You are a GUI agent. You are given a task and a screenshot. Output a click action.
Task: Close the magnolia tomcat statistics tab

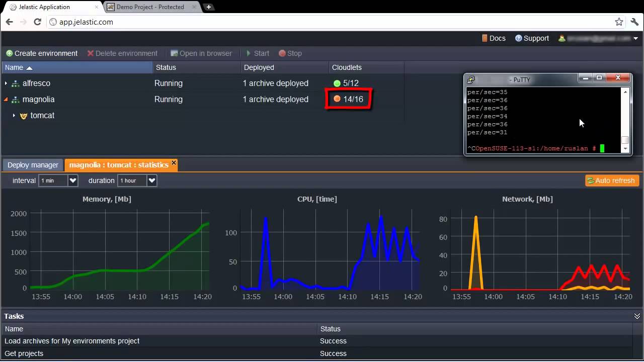click(x=174, y=162)
